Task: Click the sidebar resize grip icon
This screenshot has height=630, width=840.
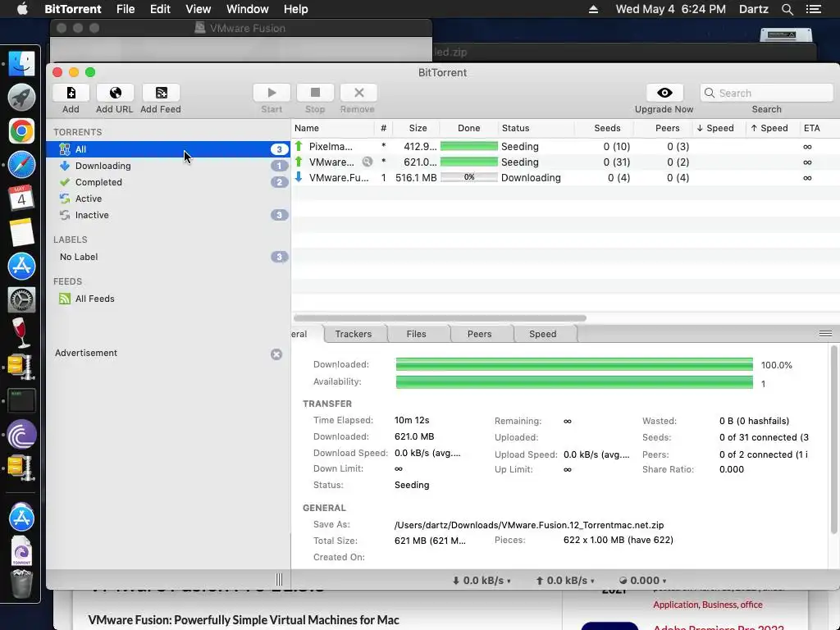Action: 279,580
